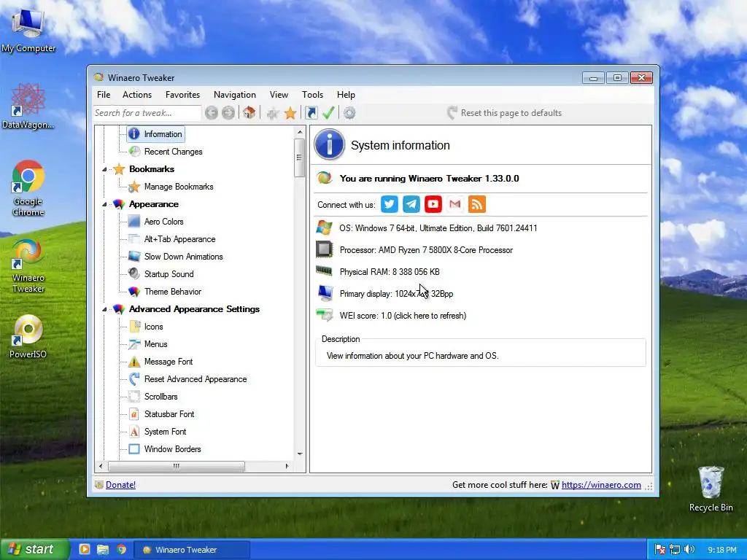Open Slow Down Animations tweak

pyautogui.click(x=183, y=257)
